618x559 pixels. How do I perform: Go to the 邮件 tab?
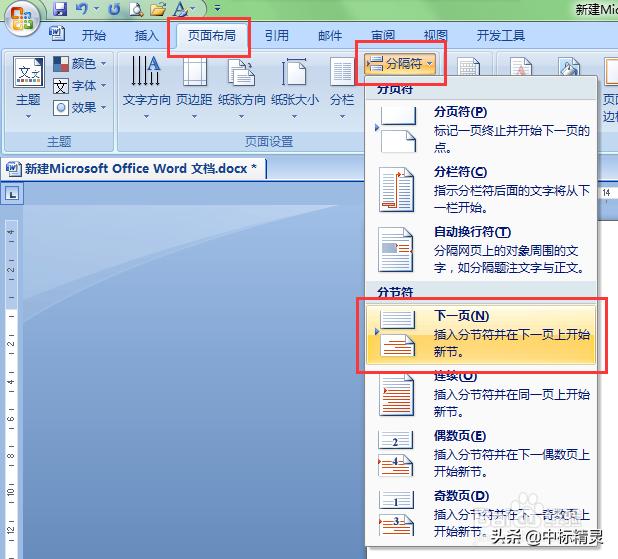(330, 35)
